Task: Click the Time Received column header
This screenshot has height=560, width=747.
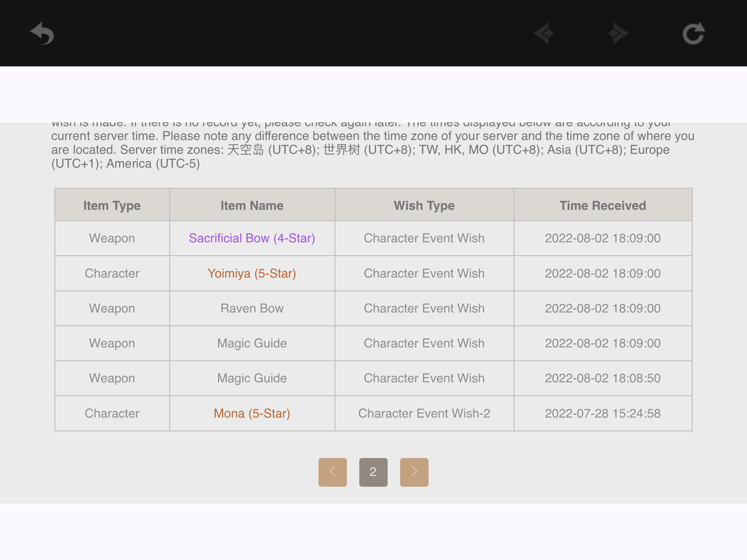Action: [x=602, y=205]
